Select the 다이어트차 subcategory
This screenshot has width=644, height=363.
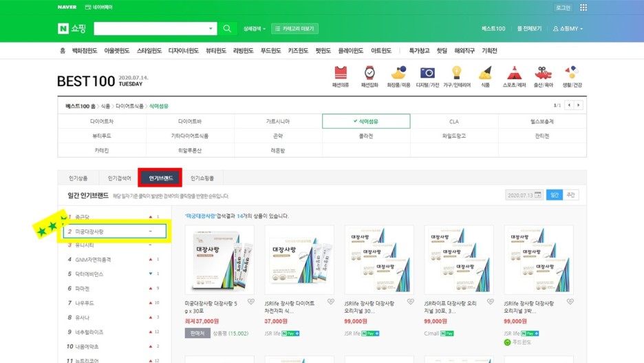[x=102, y=121]
